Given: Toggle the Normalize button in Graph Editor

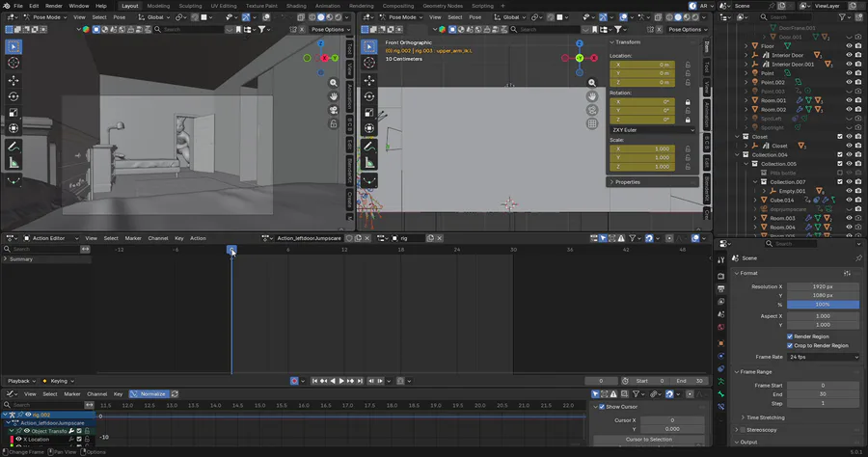Looking at the screenshot, I should (149, 394).
